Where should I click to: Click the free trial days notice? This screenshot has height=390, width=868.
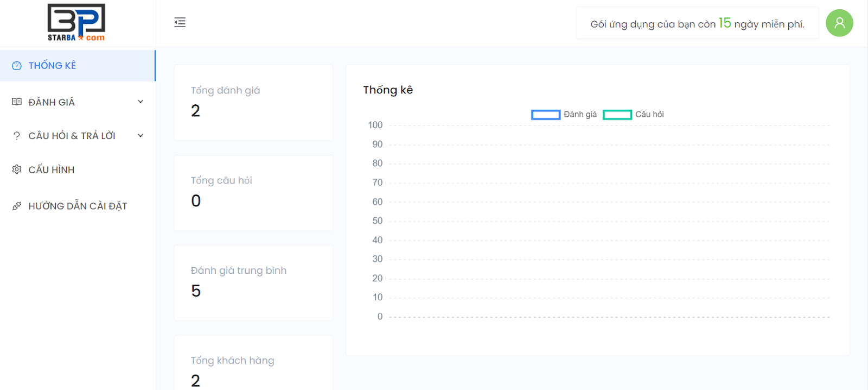tap(697, 24)
